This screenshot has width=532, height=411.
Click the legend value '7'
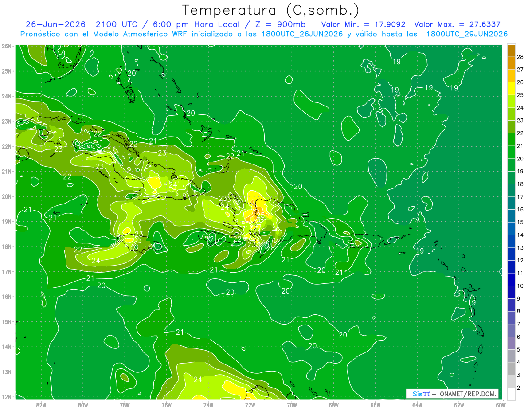point(519,324)
